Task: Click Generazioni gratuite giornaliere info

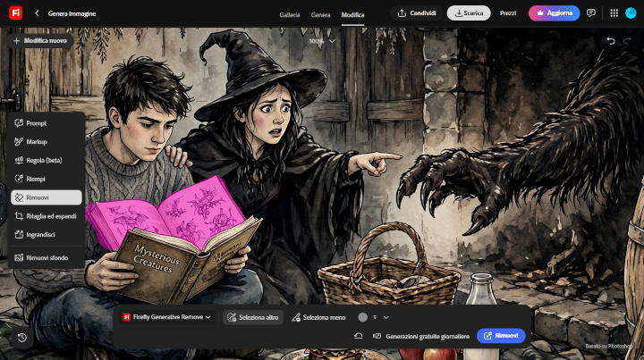Action: pyautogui.click(x=422, y=336)
